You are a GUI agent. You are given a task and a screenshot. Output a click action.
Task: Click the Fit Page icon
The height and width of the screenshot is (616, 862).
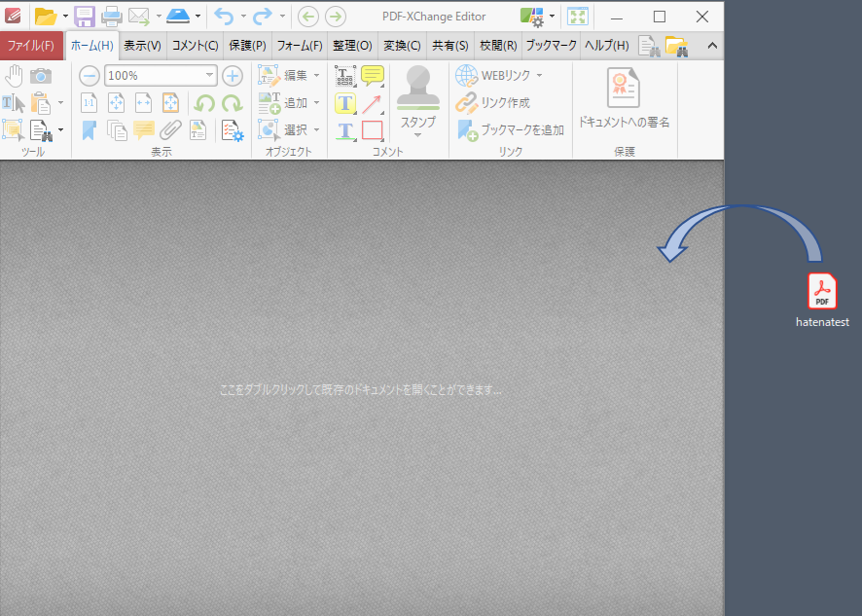coord(116,103)
